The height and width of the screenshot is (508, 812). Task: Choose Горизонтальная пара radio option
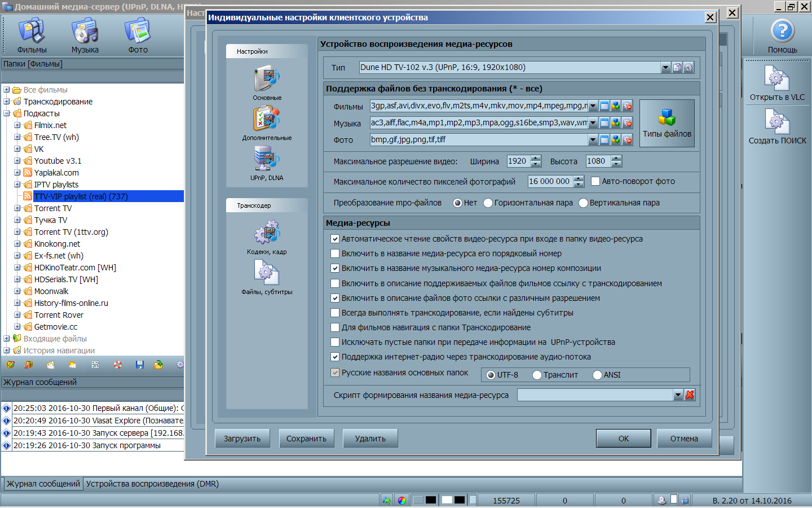pos(488,203)
